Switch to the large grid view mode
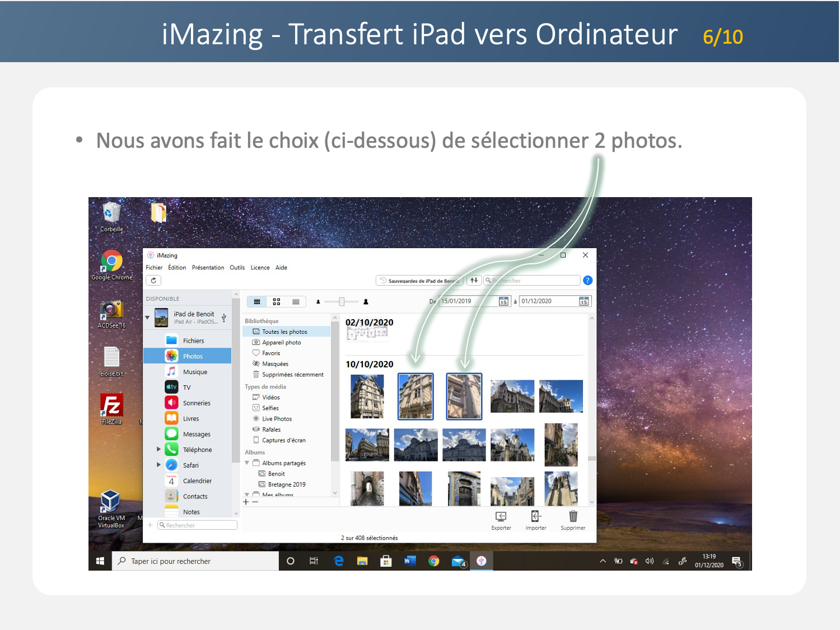This screenshot has height=630, width=840. pyautogui.click(x=276, y=302)
